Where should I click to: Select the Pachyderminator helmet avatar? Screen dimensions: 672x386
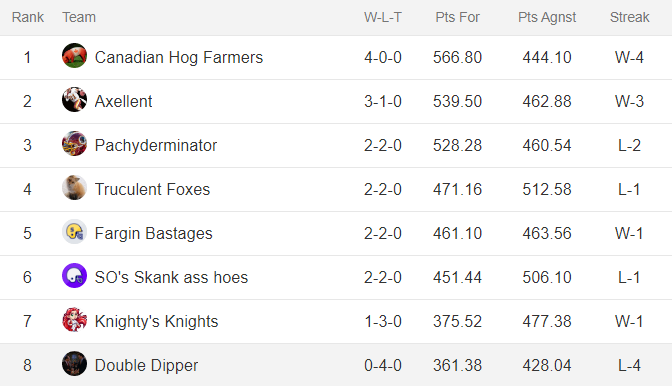click(75, 144)
